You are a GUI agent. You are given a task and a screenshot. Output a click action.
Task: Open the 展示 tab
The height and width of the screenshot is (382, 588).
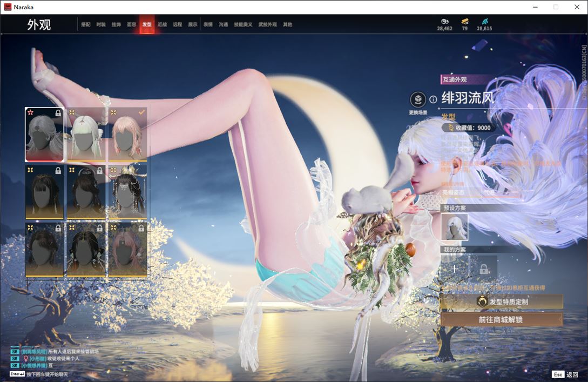(x=193, y=24)
